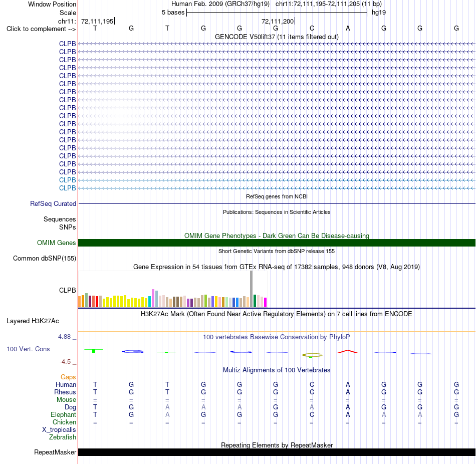Click the RepeatMasker side label

point(55,452)
